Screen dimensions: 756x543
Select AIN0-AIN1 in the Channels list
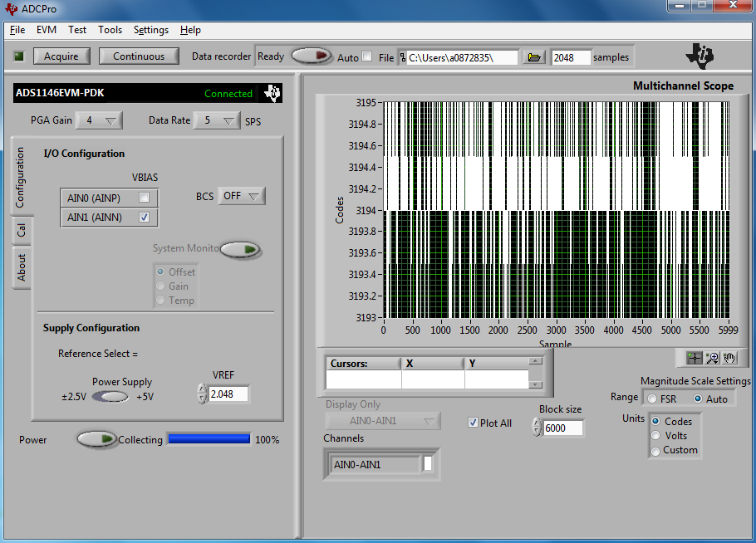[x=376, y=464]
